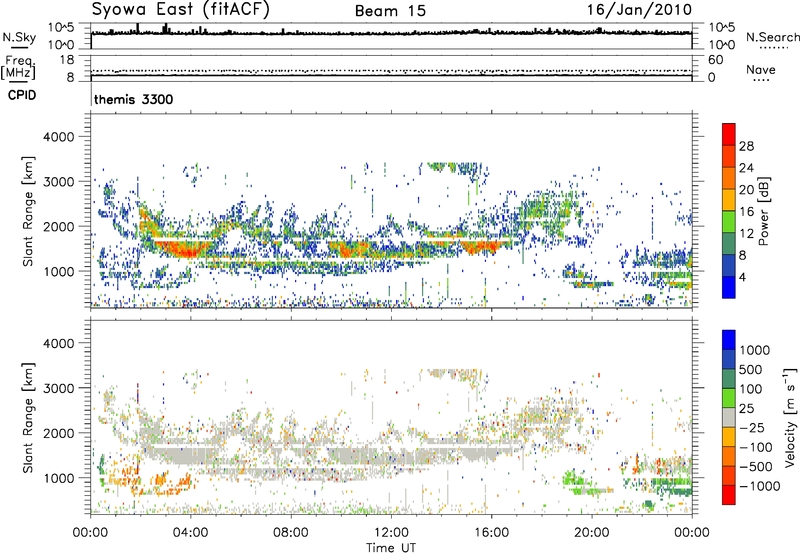Click the '-25' tick on velocity colorbar
800x554 pixels.
pyautogui.click(x=752, y=427)
